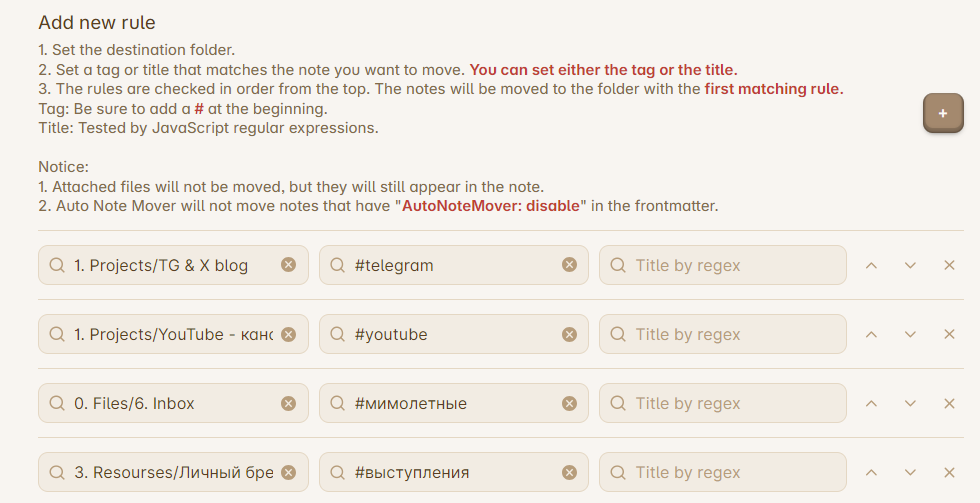Image resolution: width=980 pixels, height=503 pixels.
Task: Clear the YouTube project folder field
Action: click(288, 334)
